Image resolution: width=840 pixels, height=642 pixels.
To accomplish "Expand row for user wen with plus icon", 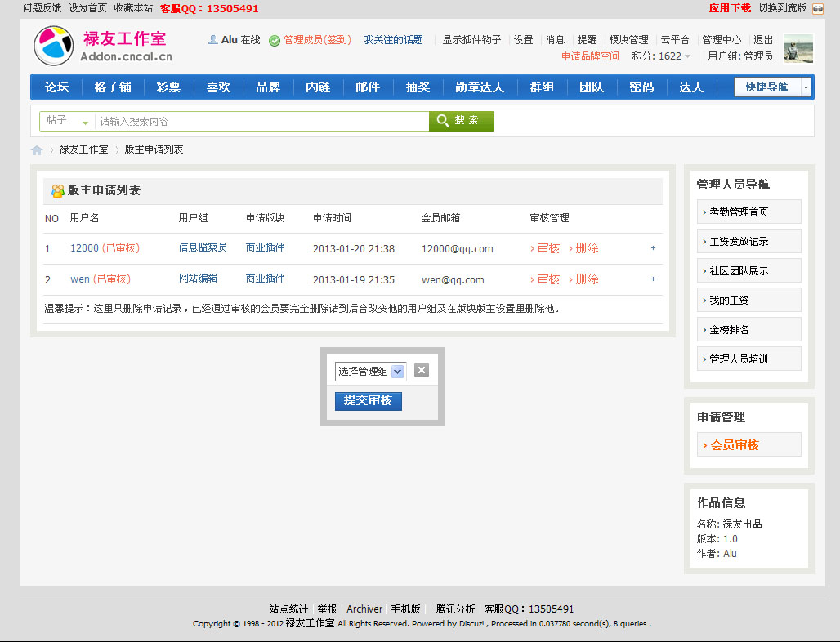I will 653,279.
